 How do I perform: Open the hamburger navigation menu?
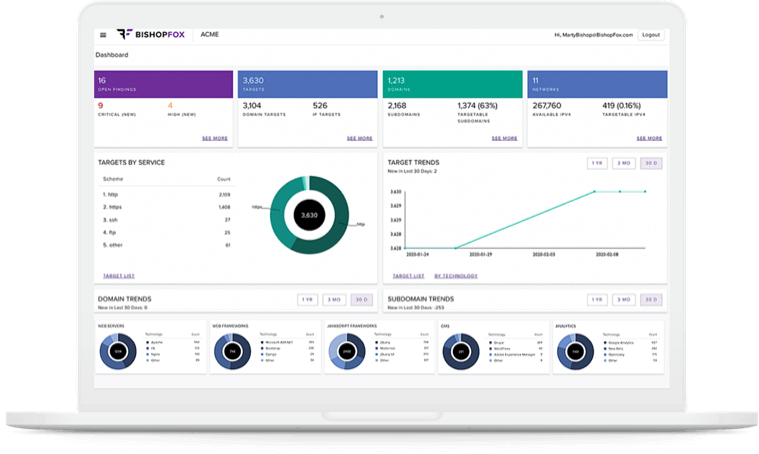[102, 35]
